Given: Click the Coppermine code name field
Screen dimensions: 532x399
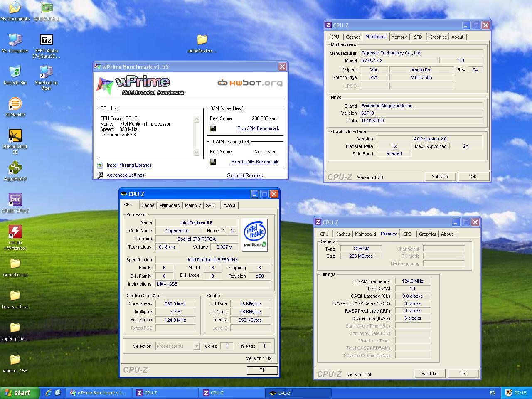Looking at the screenshot, I should click(x=177, y=231).
